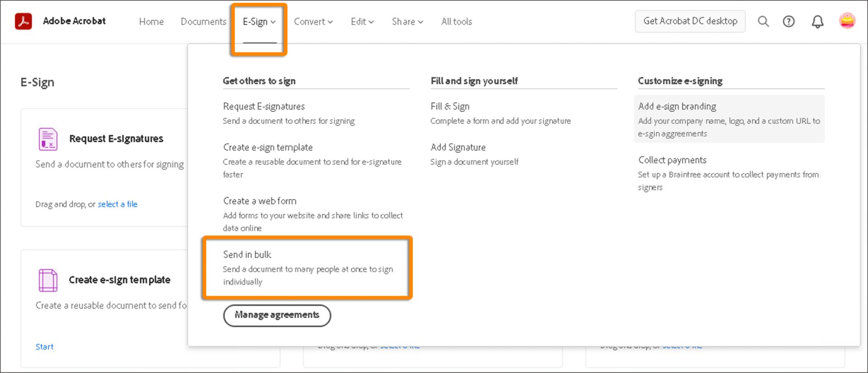Click the Get Acrobat DC desktop button
This screenshot has width=868, height=373.
(x=690, y=21)
